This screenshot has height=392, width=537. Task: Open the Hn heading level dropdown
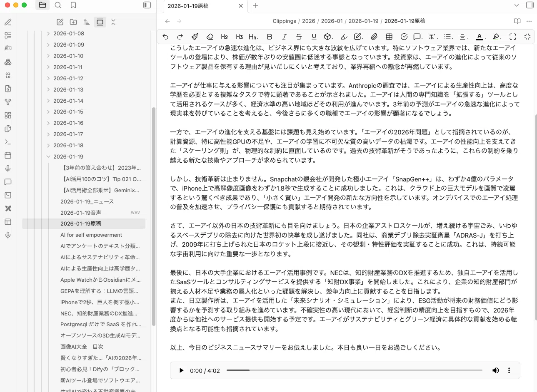tap(253, 37)
